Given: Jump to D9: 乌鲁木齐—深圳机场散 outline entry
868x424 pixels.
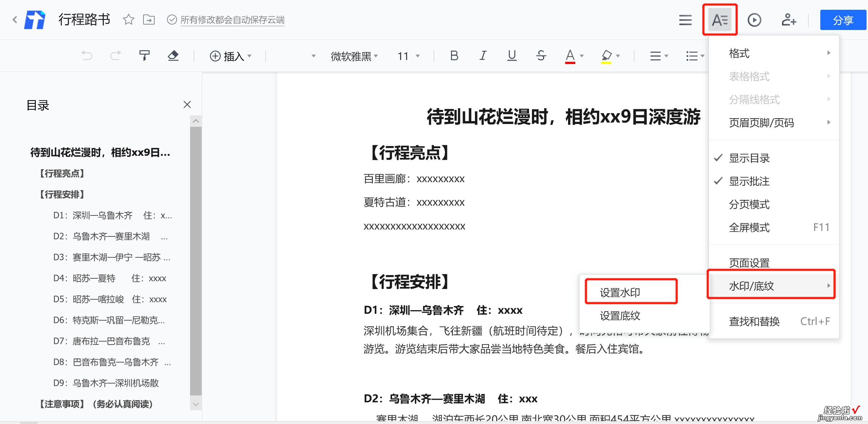Looking at the screenshot, I should (x=106, y=383).
